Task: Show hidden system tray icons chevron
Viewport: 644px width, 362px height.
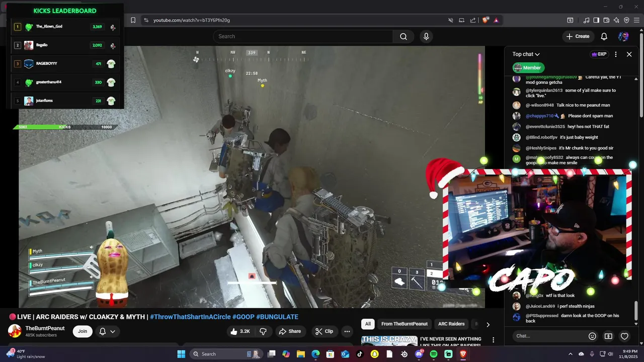Action: point(570,354)
